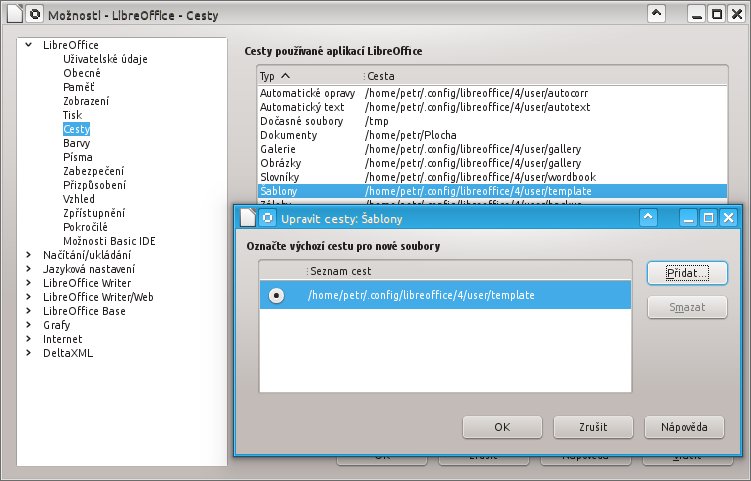Select the Šablony path row
This screenshot has height=481, width=751.
492,191
